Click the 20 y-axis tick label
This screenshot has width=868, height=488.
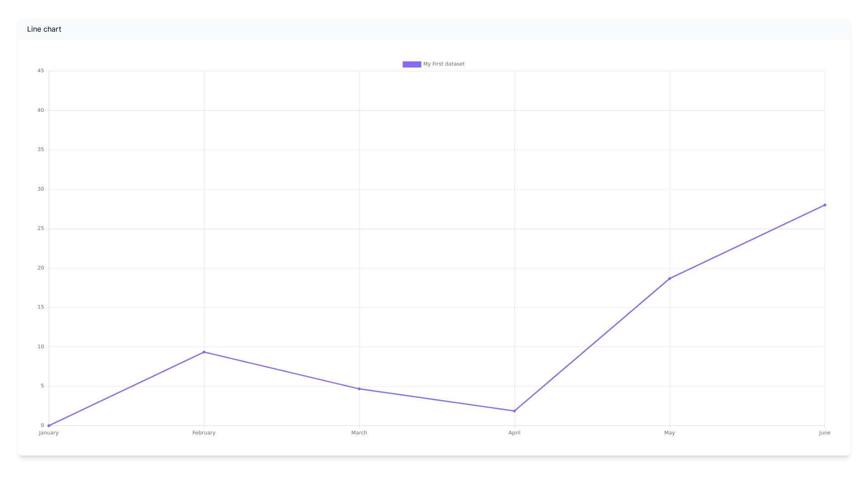41,268
